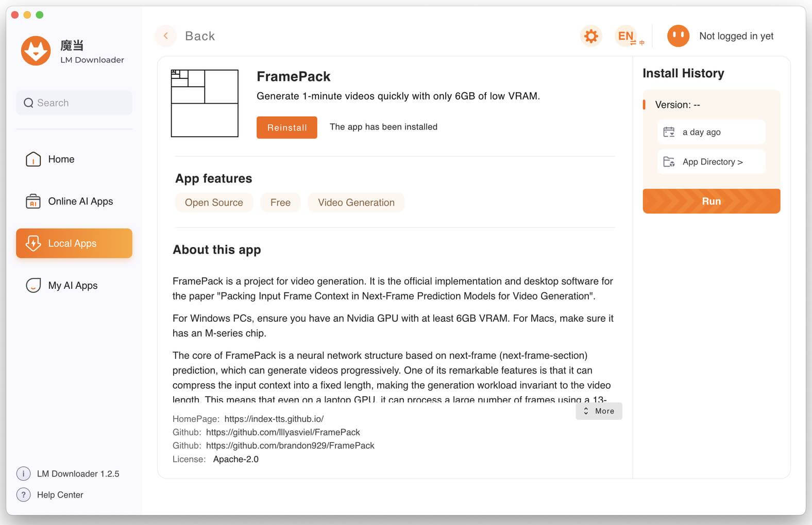Click the Open Source tag
This screenshot has height=525, width=812.
coord(214,203)
